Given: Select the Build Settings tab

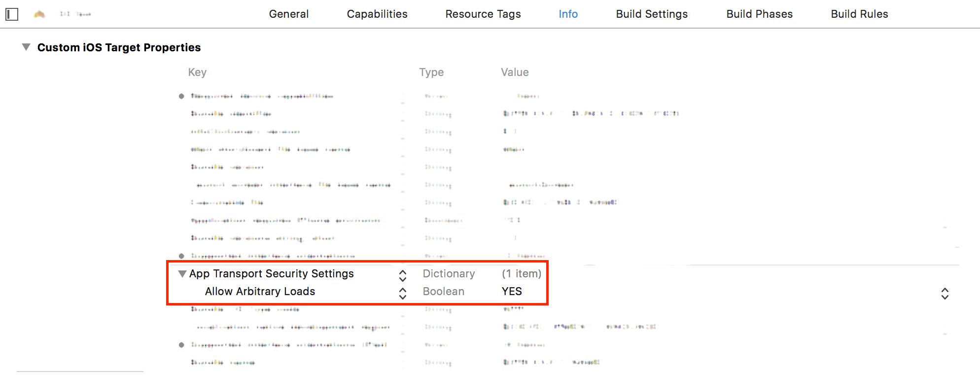Looking at the screenshot, I should tap(652, 14).
